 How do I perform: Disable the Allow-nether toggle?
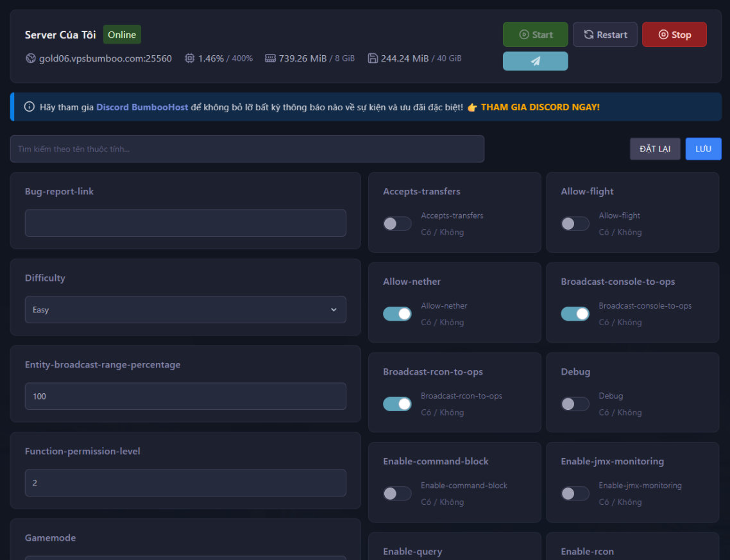click(397, 314)
